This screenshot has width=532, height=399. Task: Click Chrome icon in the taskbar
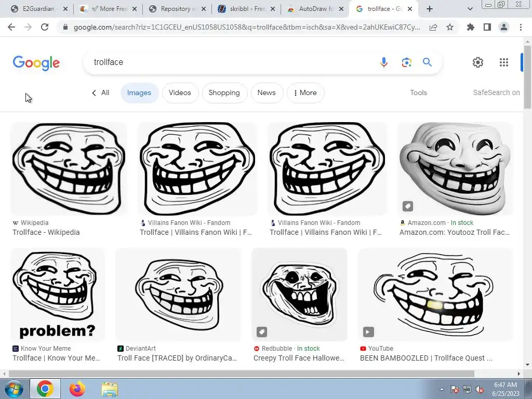coord(45,389)
